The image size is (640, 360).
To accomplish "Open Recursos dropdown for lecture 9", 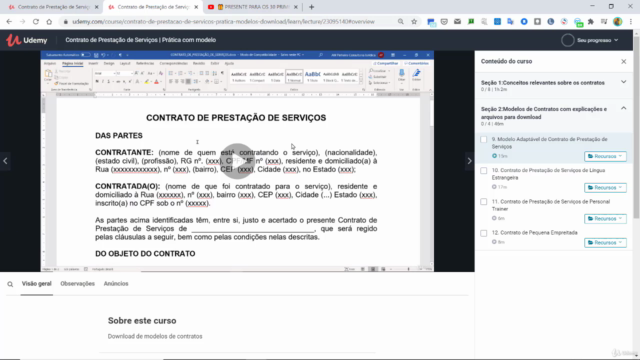I will 605,156.
